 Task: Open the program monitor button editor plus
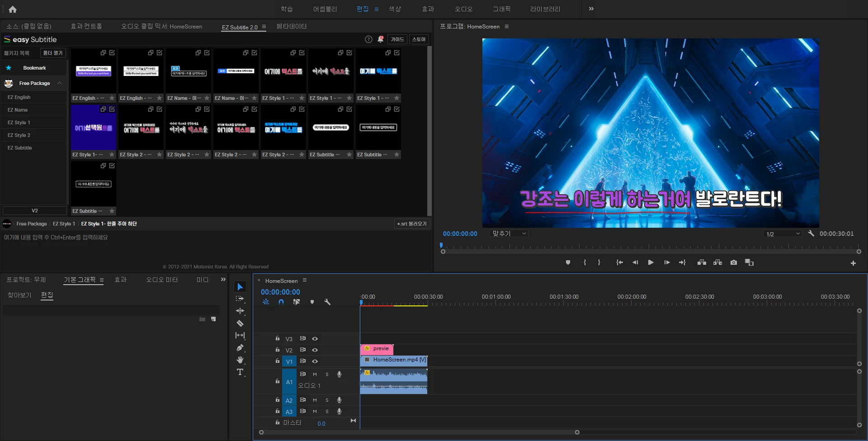[x=853, y=263]
